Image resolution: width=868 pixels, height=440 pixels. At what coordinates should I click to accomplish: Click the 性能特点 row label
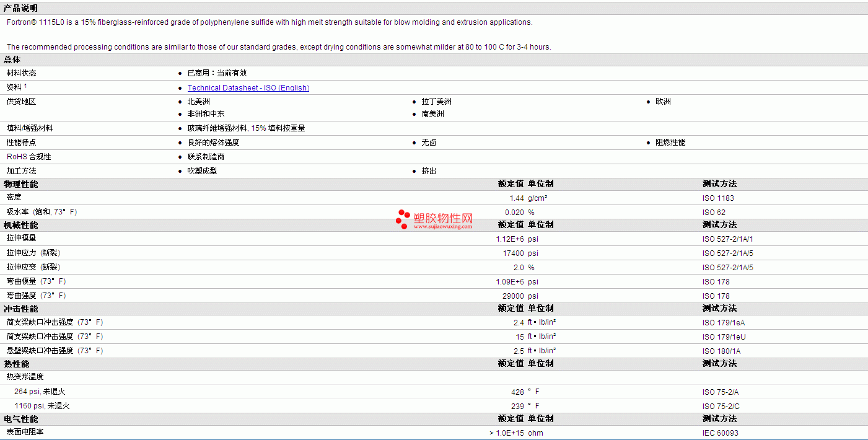[x=22, y=143]
